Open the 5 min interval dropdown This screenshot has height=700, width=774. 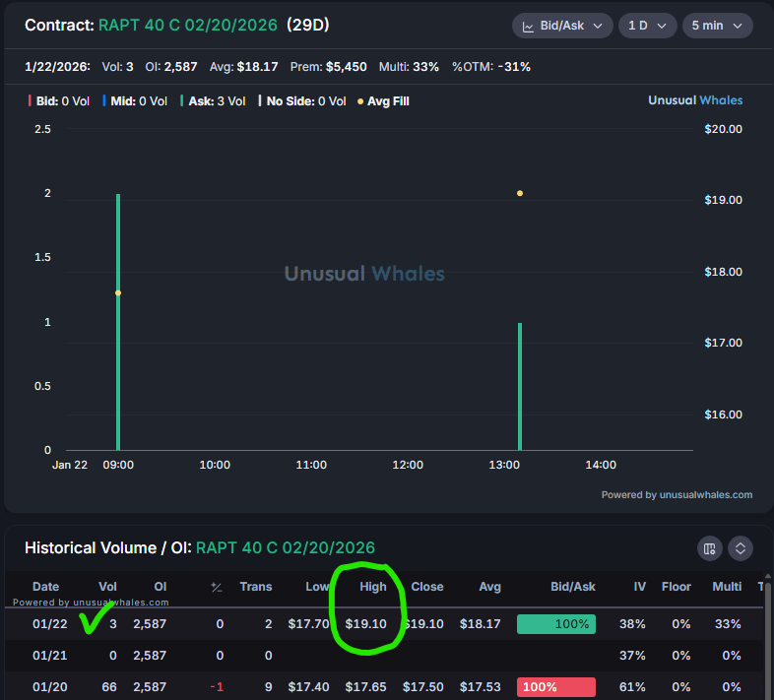click(717, 26)
